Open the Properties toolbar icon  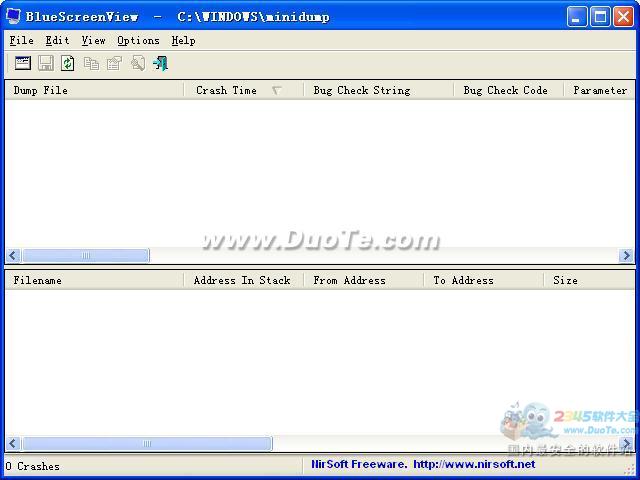click(x=114, y=63)
